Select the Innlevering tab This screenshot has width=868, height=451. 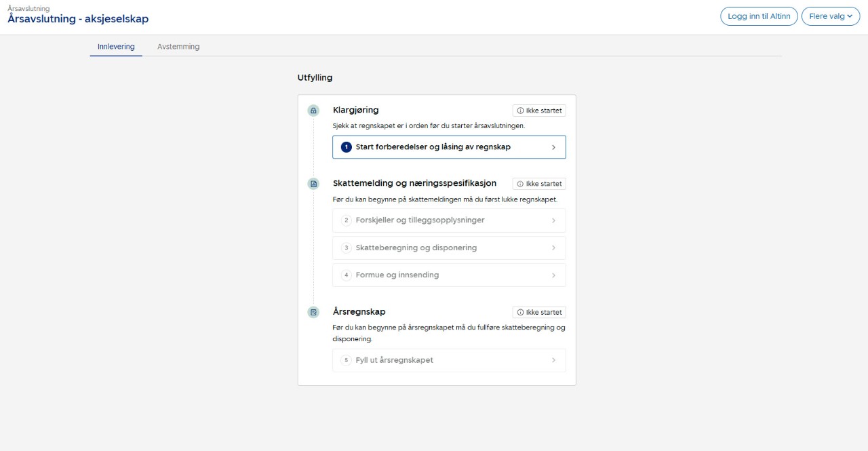point(116,47)
